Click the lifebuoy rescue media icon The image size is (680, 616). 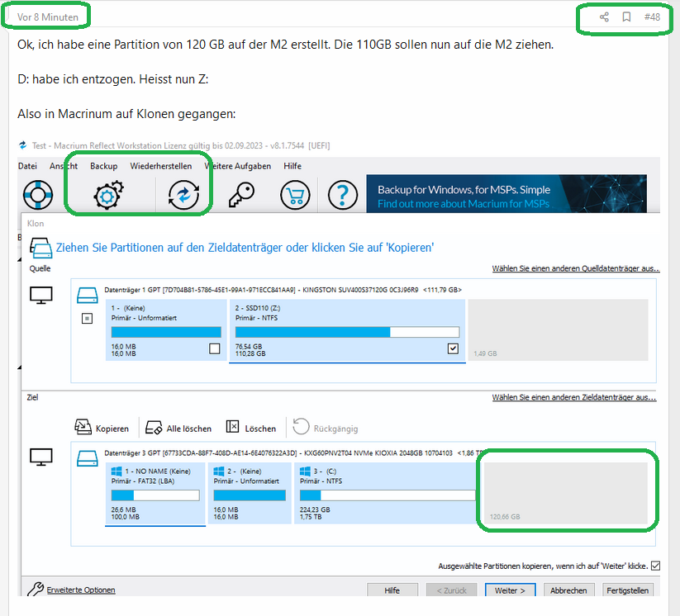click(38, 195)
